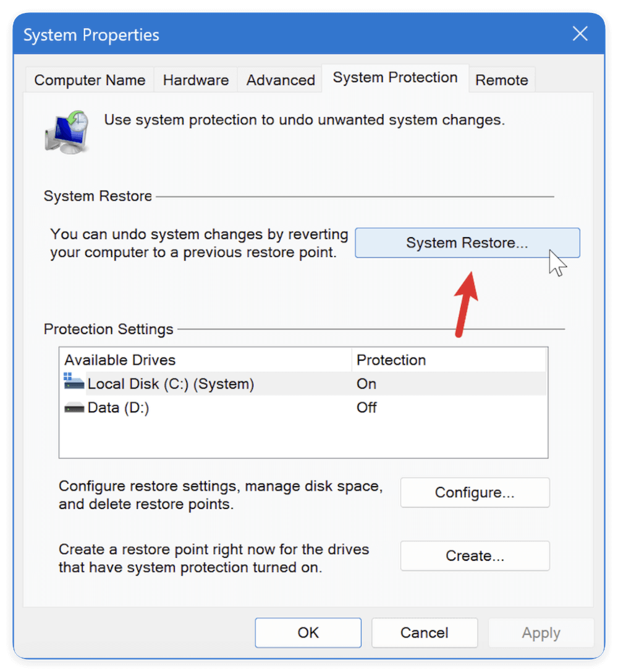Create a new restore point

click(x=475, y=555)
